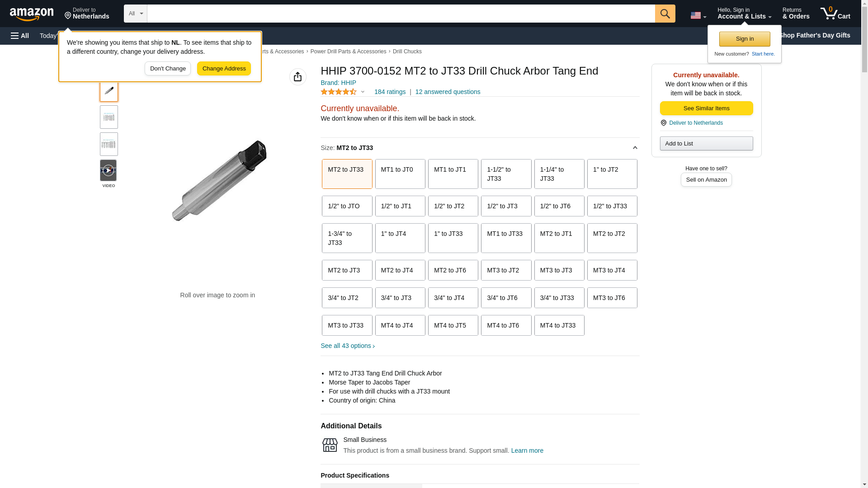Click in the Amazon search field
This screenshot has height=488, width=868.
[401, 14]
